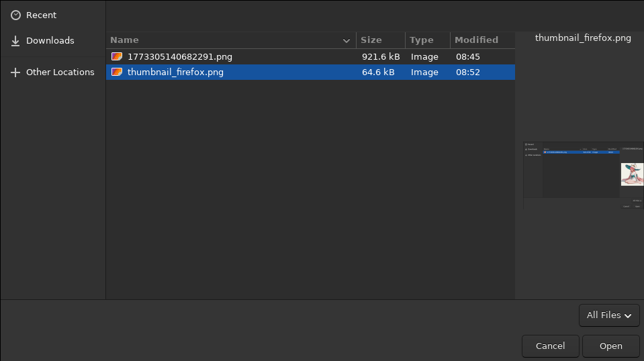Open Other Locations in sidebar

pos(53,72)
